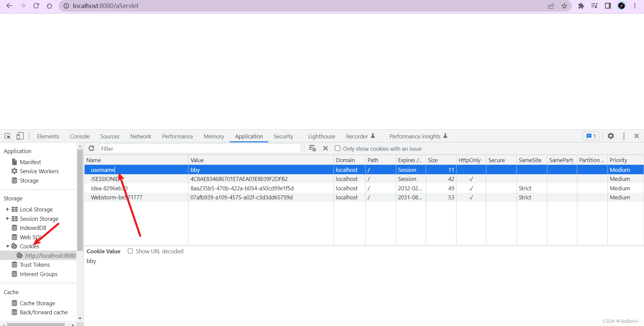Select cookie value 8aa235b5-470b-422a-b054-a50cd99e1f5d
Image resolution: width=644 pixels, height=326 pixels.
point(242,188)
